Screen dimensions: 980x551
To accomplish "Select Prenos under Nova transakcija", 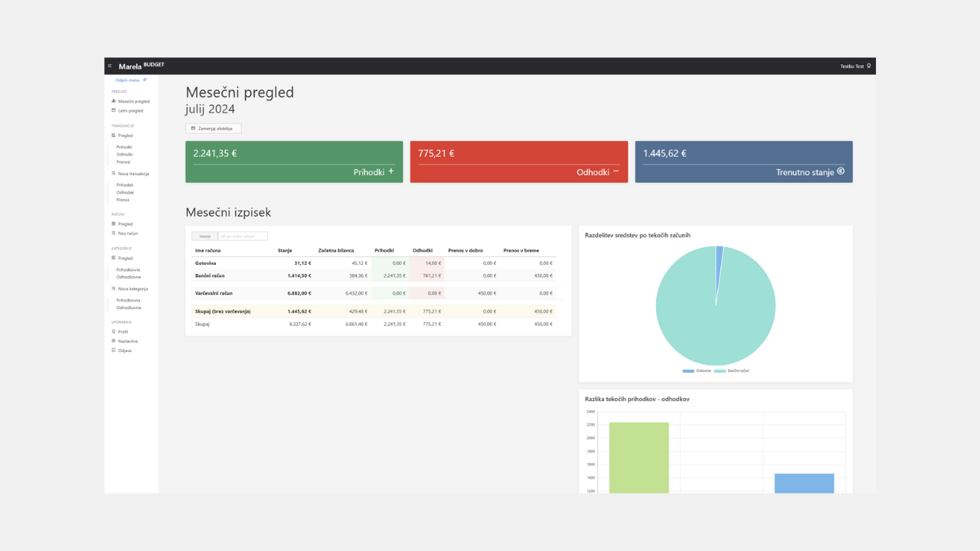I will coord(122,200).
